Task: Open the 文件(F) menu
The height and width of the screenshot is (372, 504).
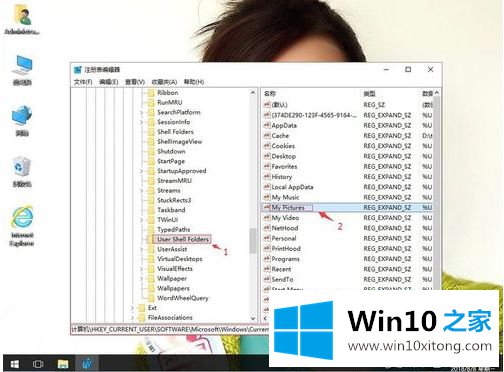Action: [x=83, y=82]
